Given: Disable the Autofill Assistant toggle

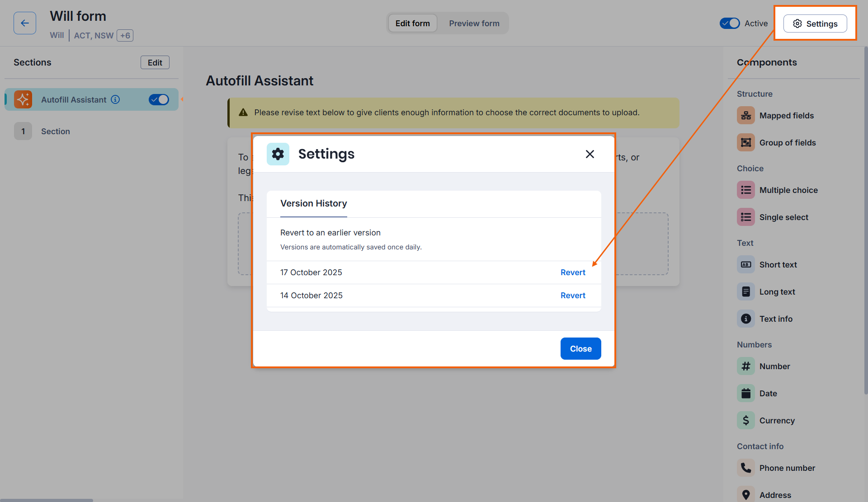Looking at the screenshot, I should pyautogui.click(x=159, y=99).
